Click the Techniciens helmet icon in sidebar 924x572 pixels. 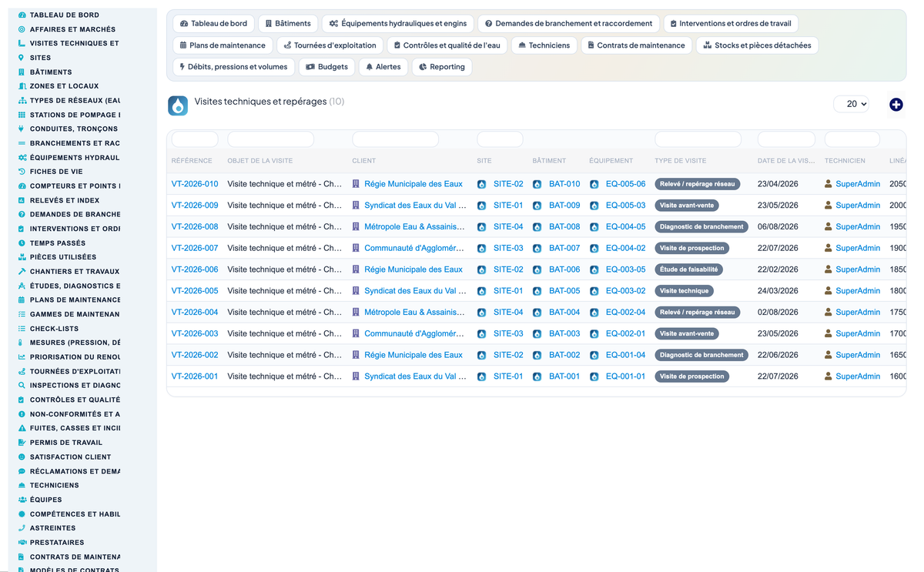(x=22, y=485)
